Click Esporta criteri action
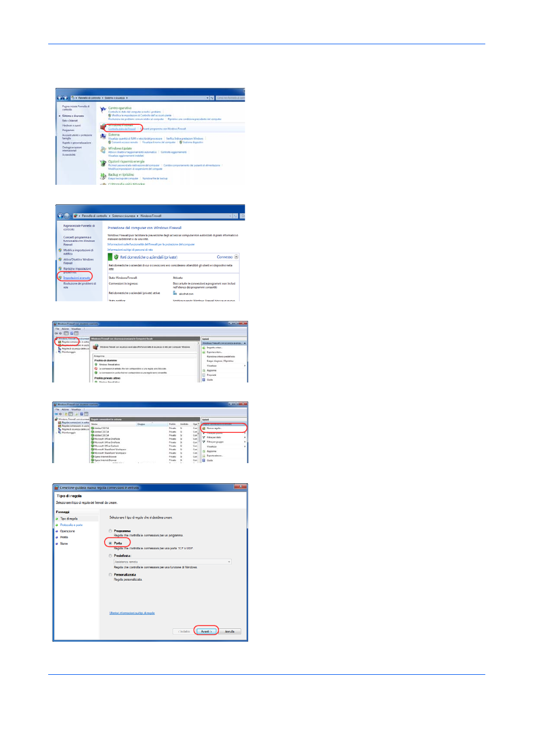The image size is (534, 756). click(214, 352)
